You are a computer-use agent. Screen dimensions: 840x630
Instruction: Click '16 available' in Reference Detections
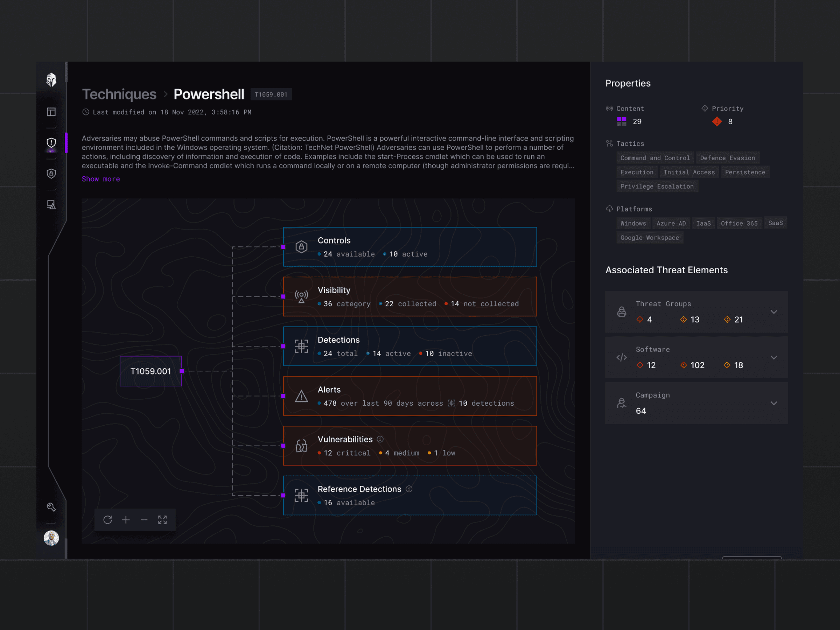tap(346, 503)
